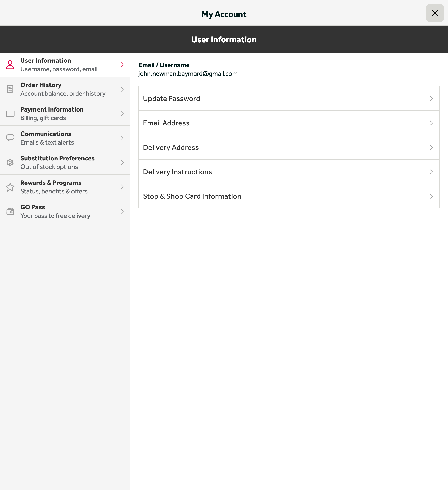Click the Order History receipt icon

pyautogui.click(x=10, y=89)
